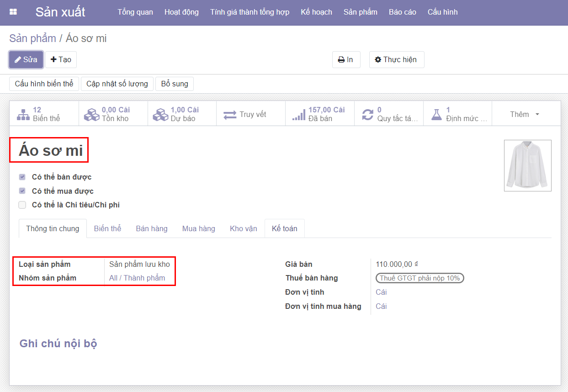The height and width of the screenshot is (392, 568).
Task: Click the Tồn kho stock cubes icon
Action: [92, 114]
